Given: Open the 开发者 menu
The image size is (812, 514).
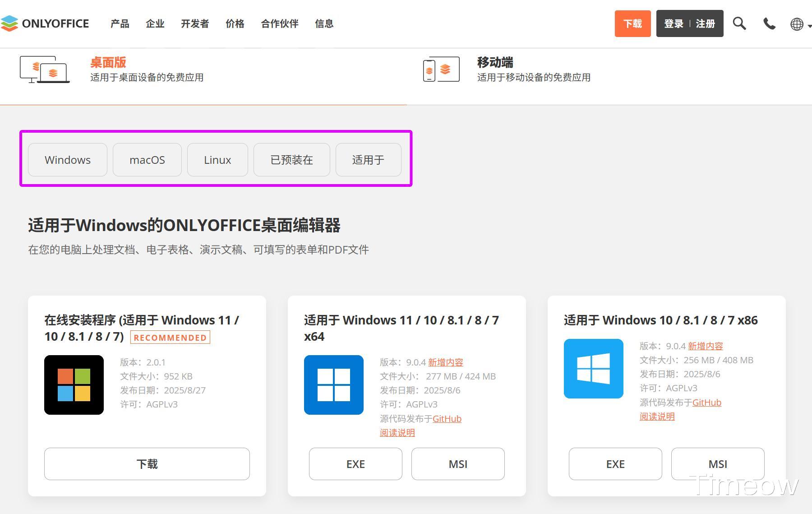Looking at the screenshot, I should point(195,23).
